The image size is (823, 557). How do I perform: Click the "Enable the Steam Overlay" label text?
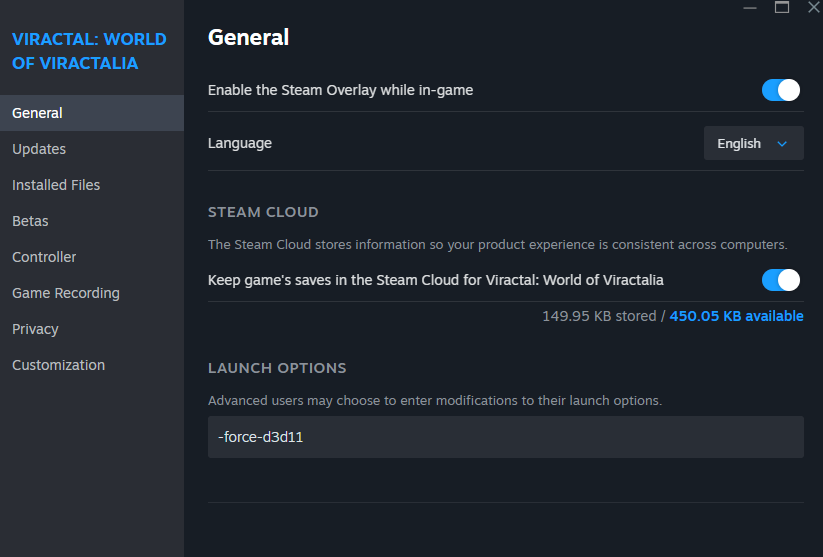pos(340,90)
